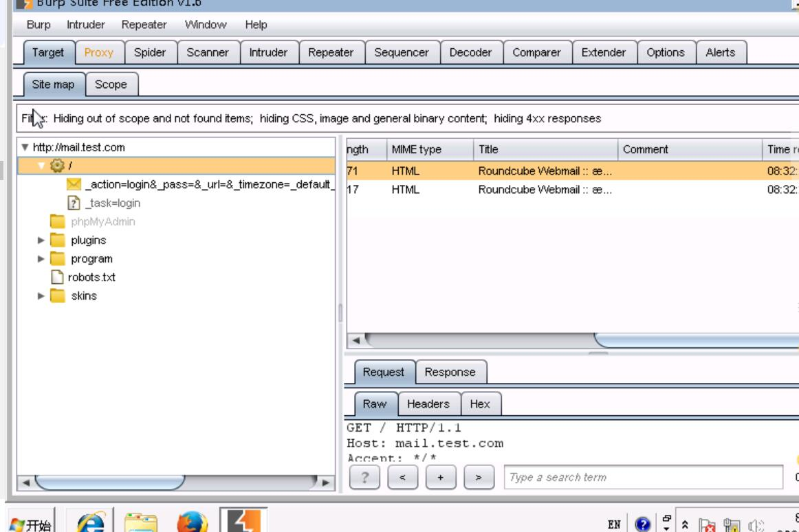The height and width of the screenshot is (532, 799).
Task: Switch to the Comparer tab
Action: 536,52
